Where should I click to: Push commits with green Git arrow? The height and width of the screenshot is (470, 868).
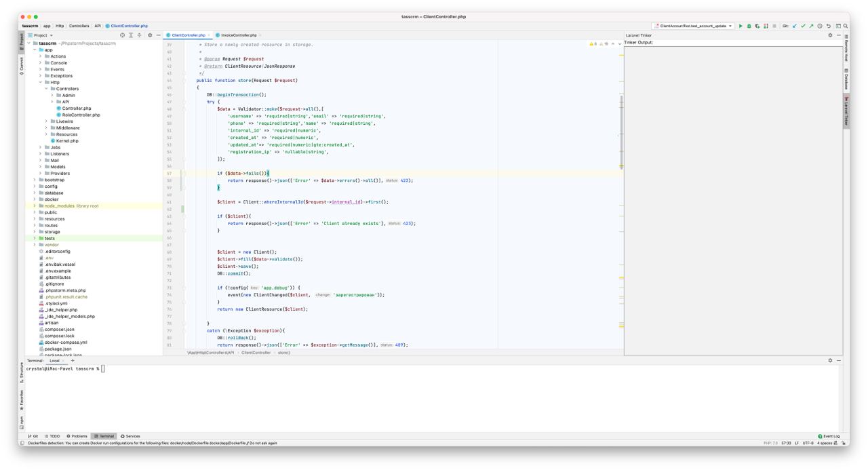[x=811, y=26]
